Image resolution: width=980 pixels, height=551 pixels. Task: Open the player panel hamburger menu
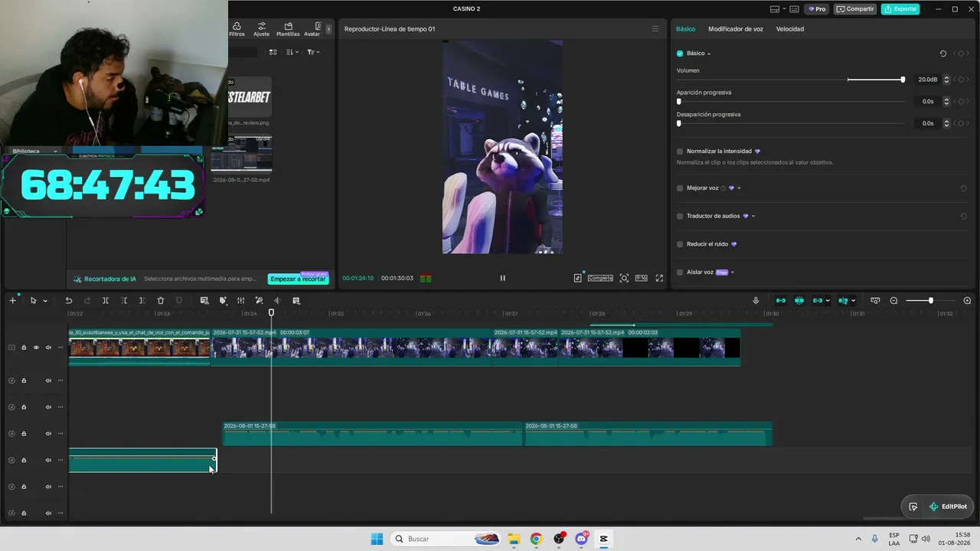pyautogui.click(x=655, y=29)
